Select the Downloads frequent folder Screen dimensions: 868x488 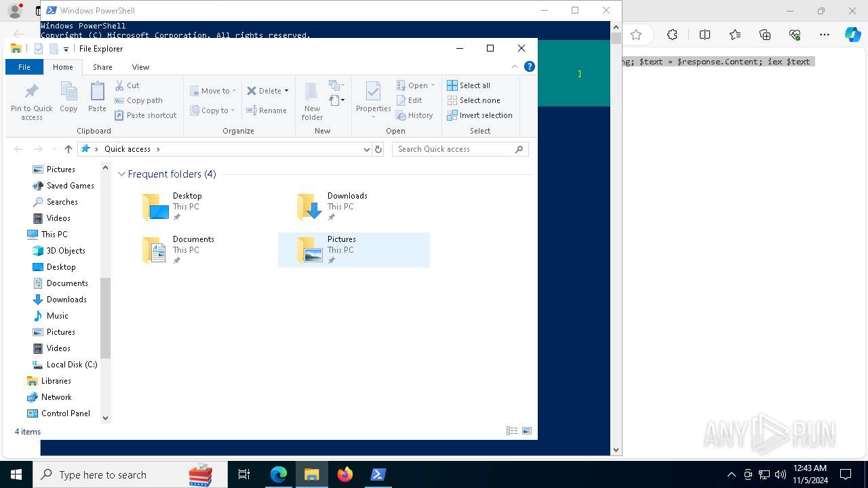tap(354, 207)
